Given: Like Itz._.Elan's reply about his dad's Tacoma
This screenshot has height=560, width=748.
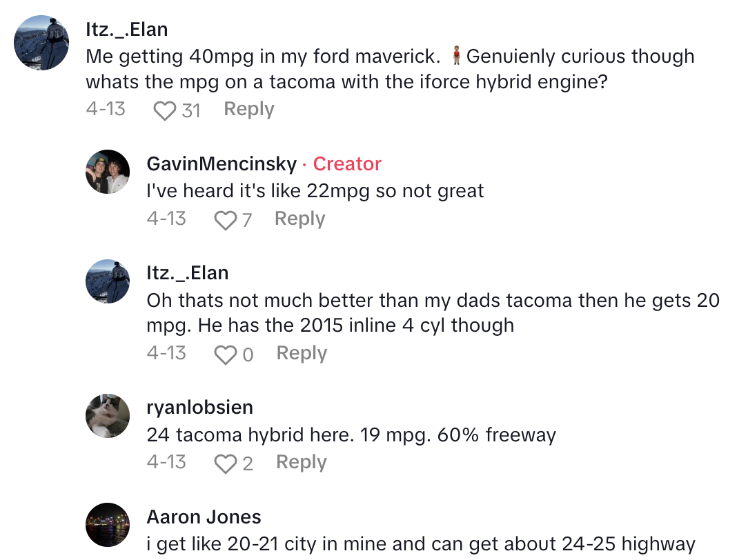Looking at the screenshot, I should point(226,353).
